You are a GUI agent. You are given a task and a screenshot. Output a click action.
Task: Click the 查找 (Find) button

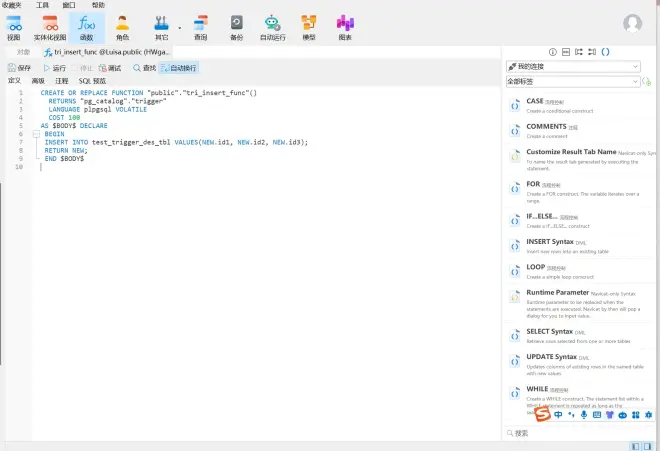(144, 68)
